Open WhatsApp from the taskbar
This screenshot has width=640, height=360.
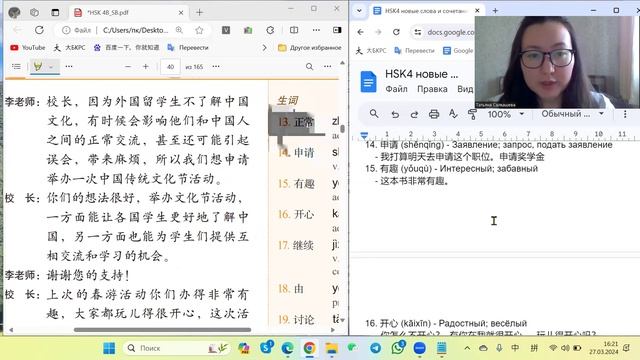[398, 348]
